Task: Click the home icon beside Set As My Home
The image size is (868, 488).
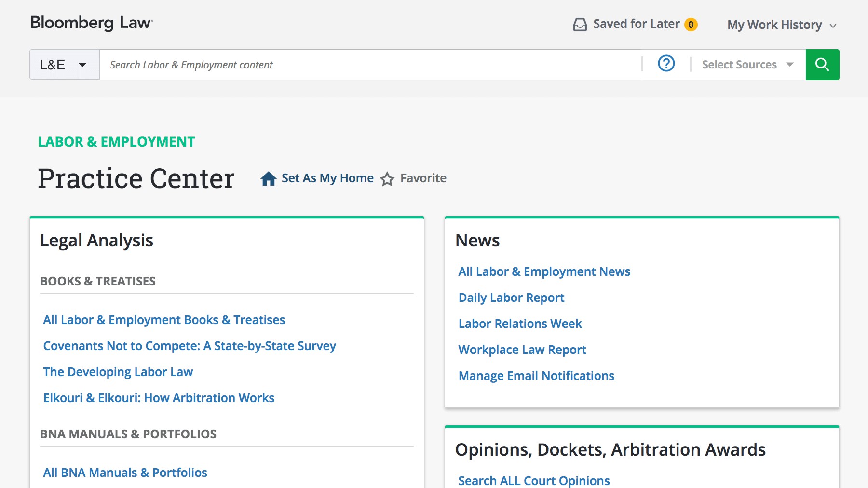Action: pyautogui.click(x=268, y=178)
